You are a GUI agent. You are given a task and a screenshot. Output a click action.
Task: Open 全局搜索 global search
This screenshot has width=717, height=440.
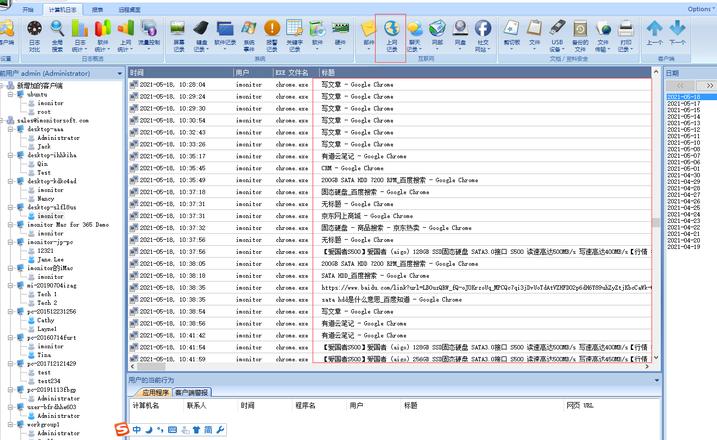(57, 36)
